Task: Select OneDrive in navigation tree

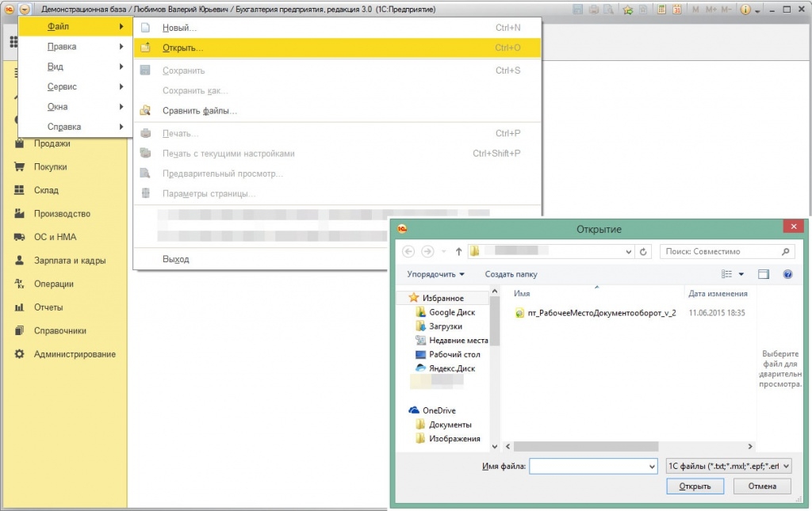Action: click(x=439, y=410)
